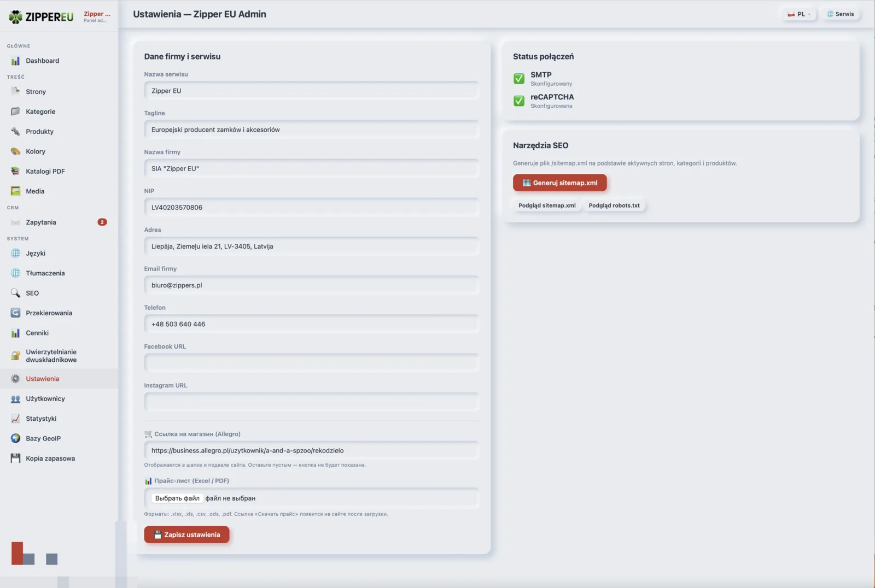Click the Kopia zapasowa floppy icon

coord(15,458)
